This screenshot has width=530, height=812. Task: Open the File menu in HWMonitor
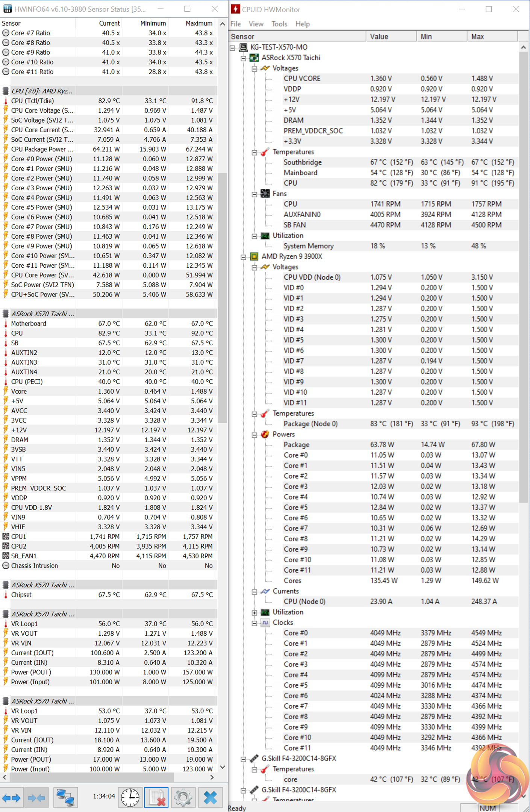pyautogui.click(x=236, y=24)
